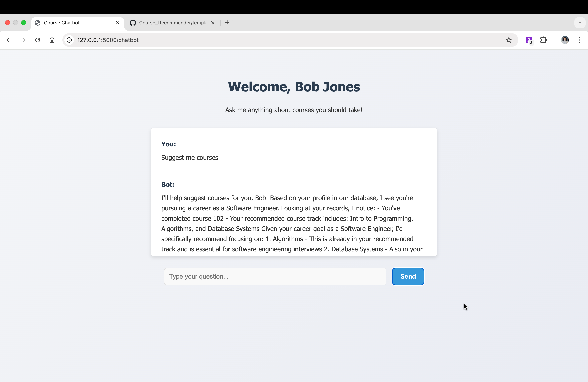Reload the chatbot page
Image resolution: width=588 pixels, height=382 pixels.
tap(38, 40)
